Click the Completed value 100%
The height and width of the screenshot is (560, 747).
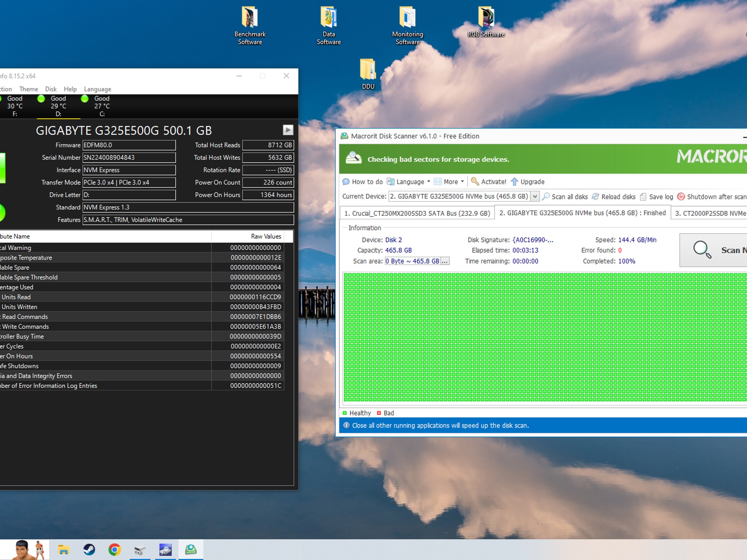[627, 261]
